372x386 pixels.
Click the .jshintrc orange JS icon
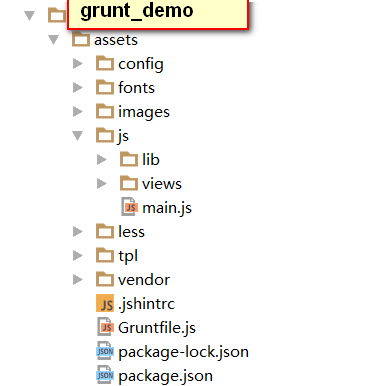coord(105,303)
